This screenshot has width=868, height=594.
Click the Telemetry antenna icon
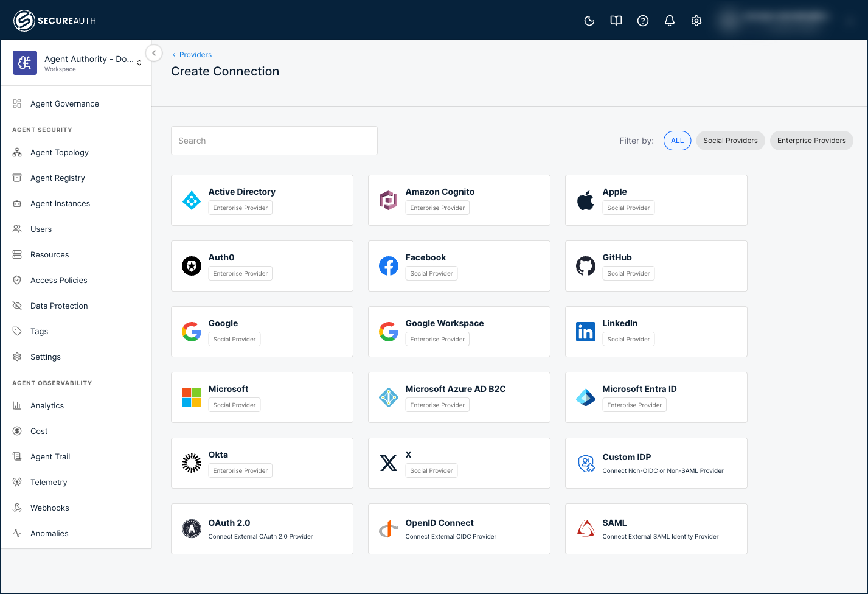pos(17,483)
